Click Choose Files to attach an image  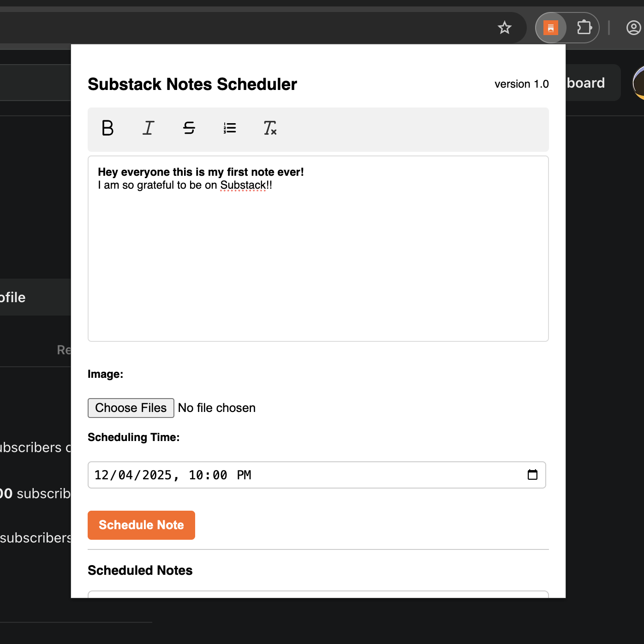(131, 408)
